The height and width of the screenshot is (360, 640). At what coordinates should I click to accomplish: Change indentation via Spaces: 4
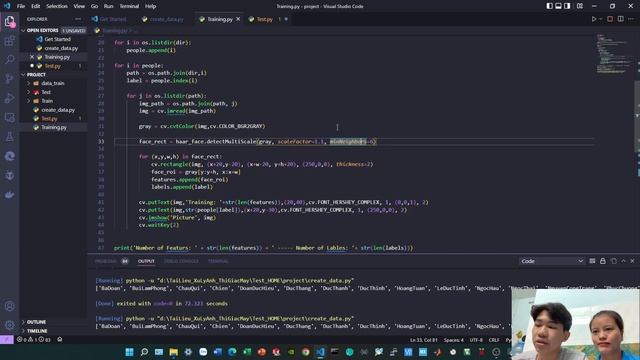pyautogui.click(x=453, y=340)
